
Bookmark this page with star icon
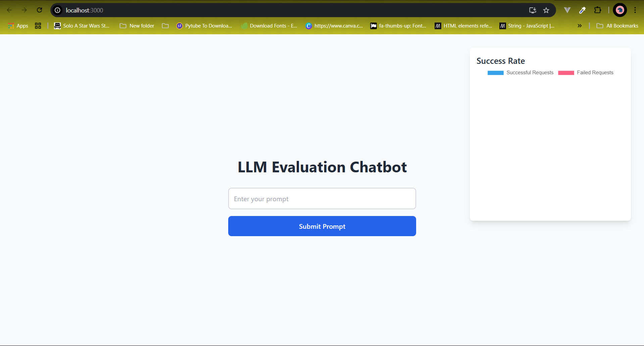pos(546,10)
